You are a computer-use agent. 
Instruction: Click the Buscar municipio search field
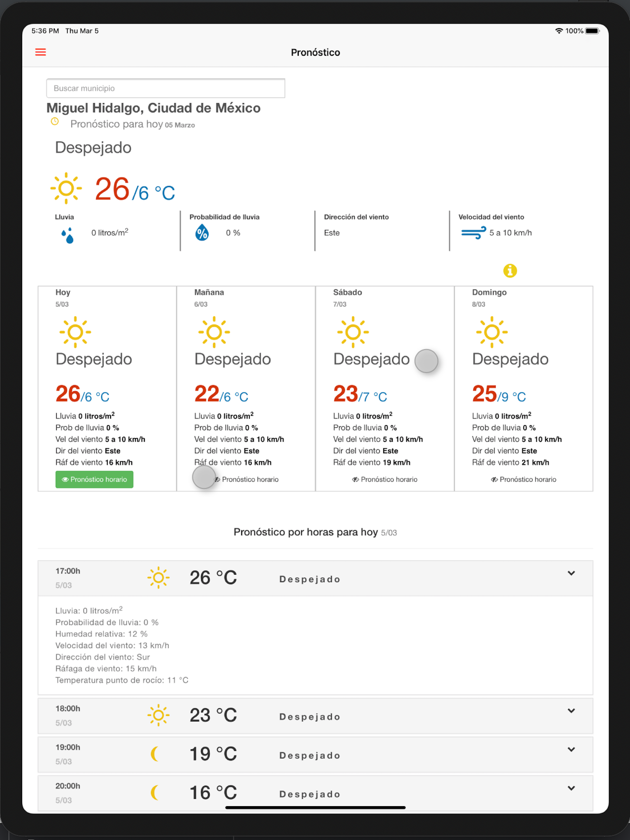tap(166, 88)
